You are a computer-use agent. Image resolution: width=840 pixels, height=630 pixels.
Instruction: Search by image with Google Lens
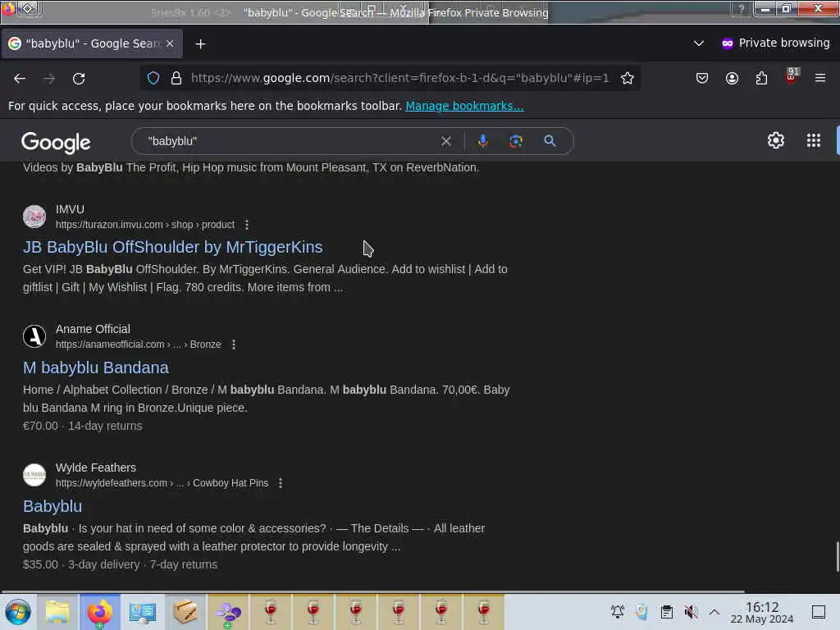click(516, 141)
